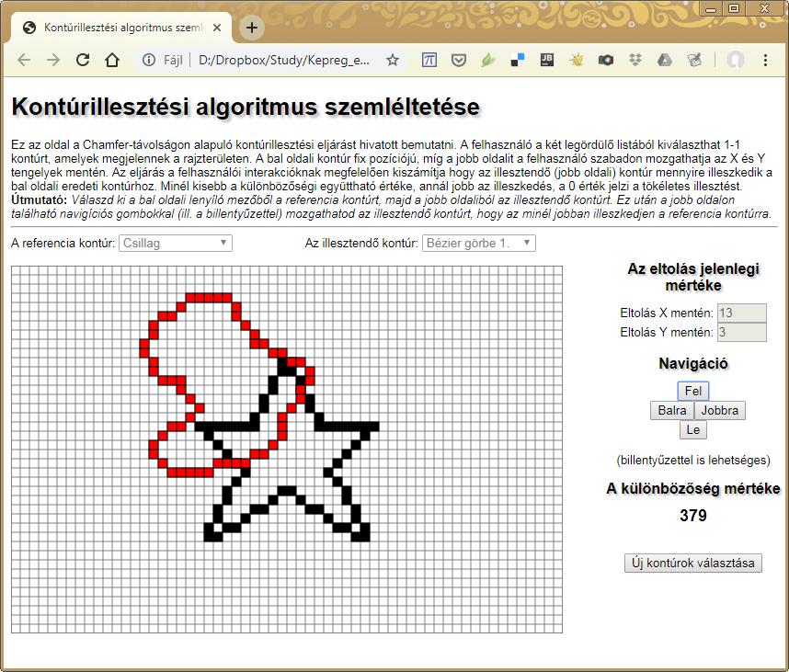Reload the page

point(83,61)
